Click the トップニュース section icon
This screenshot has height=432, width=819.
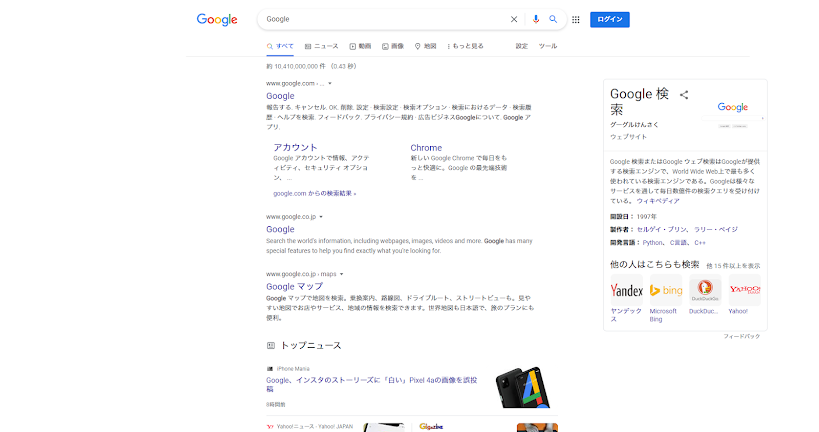coord(271,346)
